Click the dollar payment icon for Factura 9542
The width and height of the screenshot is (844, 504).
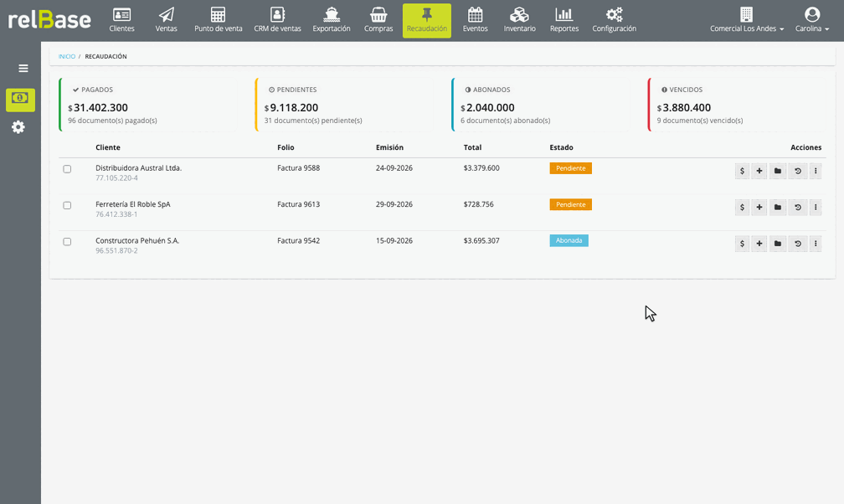click(x=742, y=244)
